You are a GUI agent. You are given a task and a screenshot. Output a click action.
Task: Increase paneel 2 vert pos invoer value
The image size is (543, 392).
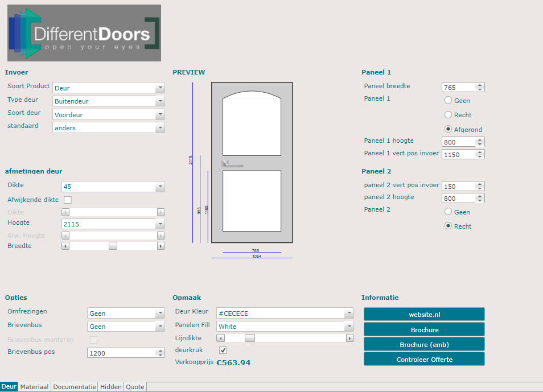pyautogui.click(x=480, y=184)
